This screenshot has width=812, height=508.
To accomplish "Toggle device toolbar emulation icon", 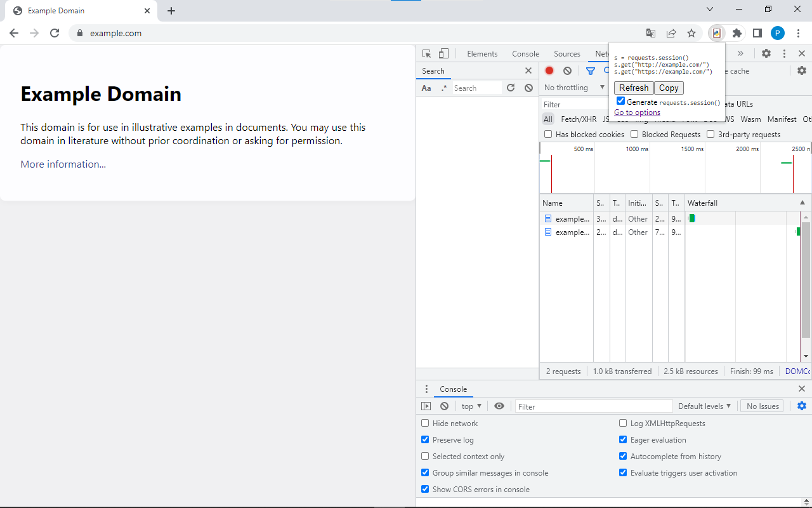I will pyautogui.click(x=444, y=53).
